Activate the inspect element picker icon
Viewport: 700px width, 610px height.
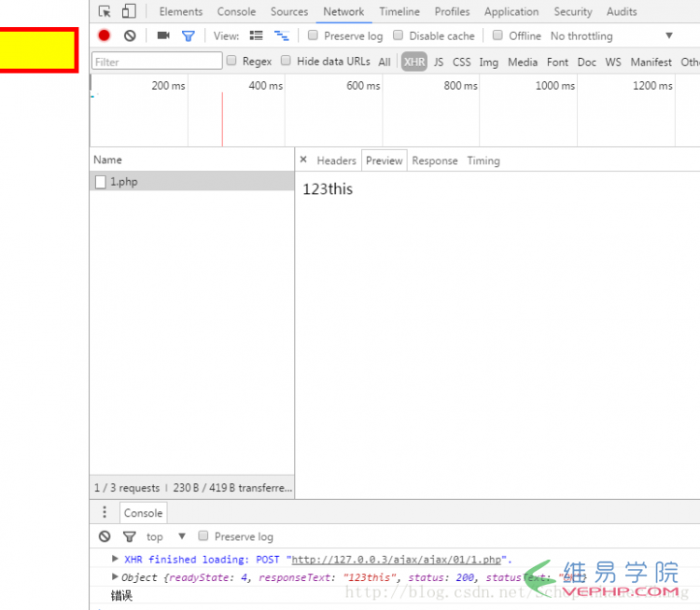(x=105, y=11)
